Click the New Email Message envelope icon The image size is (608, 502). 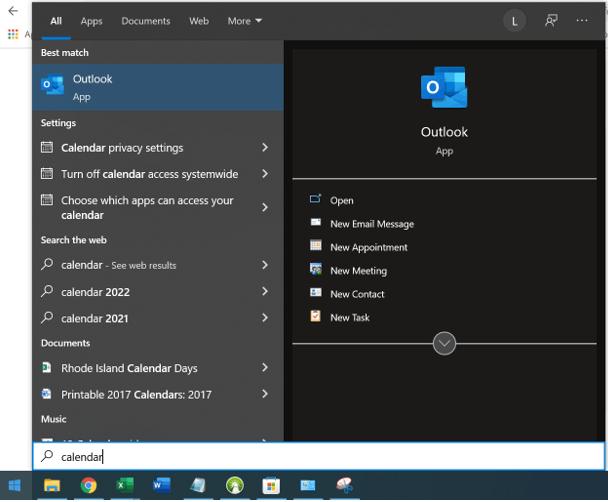click(x=316, y=223)
